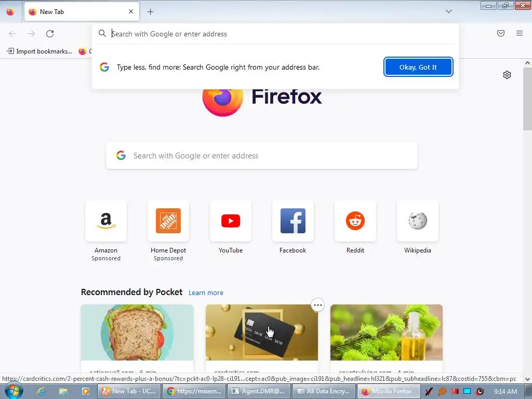Image resolution: width=532 pixels, height=399 pixels.
Task: Switch to the Chrome https://mixern taskbar window
Action: coord(194,391)
